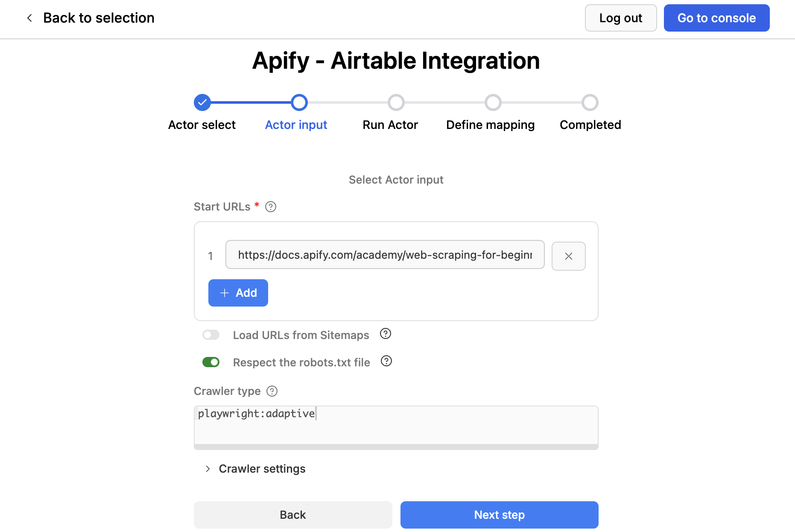Click the Back to selection link

98,18
